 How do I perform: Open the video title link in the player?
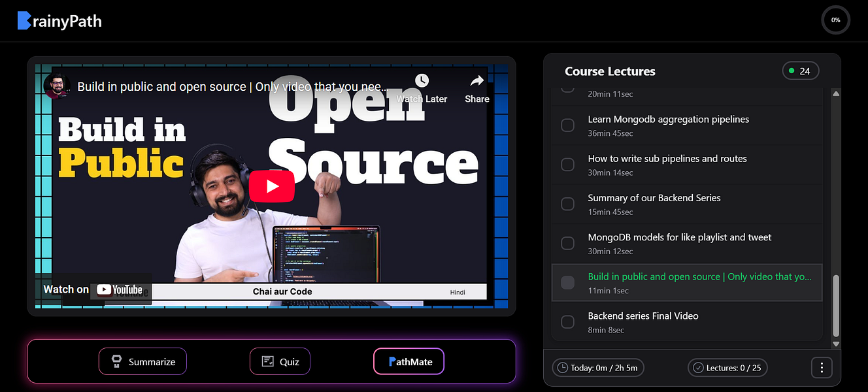(x=232, y=86)
